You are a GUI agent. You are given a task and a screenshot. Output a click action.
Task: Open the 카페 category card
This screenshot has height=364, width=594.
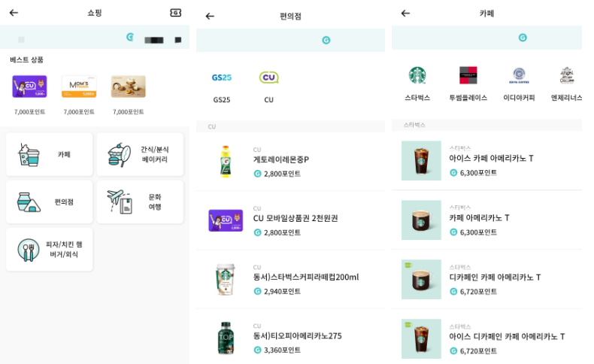click(49, 154)
